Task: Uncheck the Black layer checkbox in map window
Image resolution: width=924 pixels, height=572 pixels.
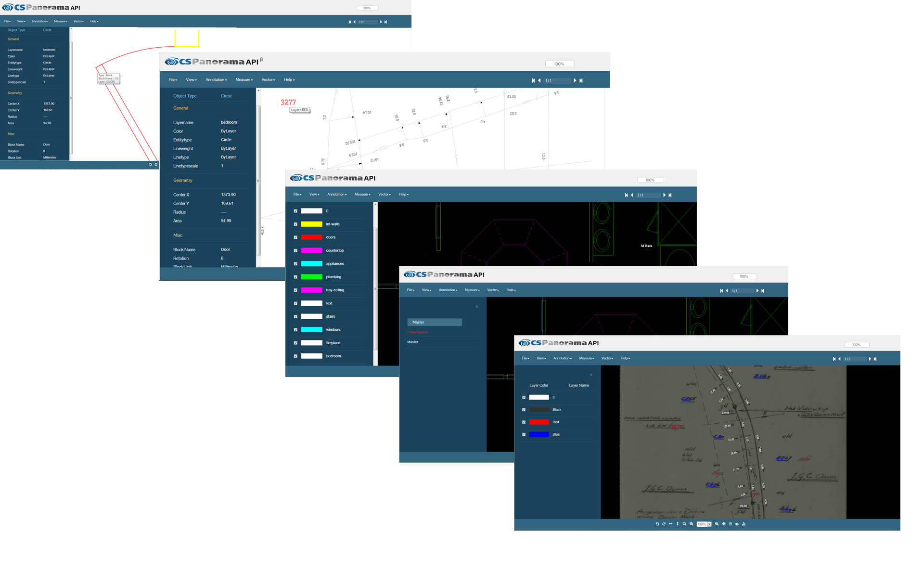Action: (x=524, y=410)
